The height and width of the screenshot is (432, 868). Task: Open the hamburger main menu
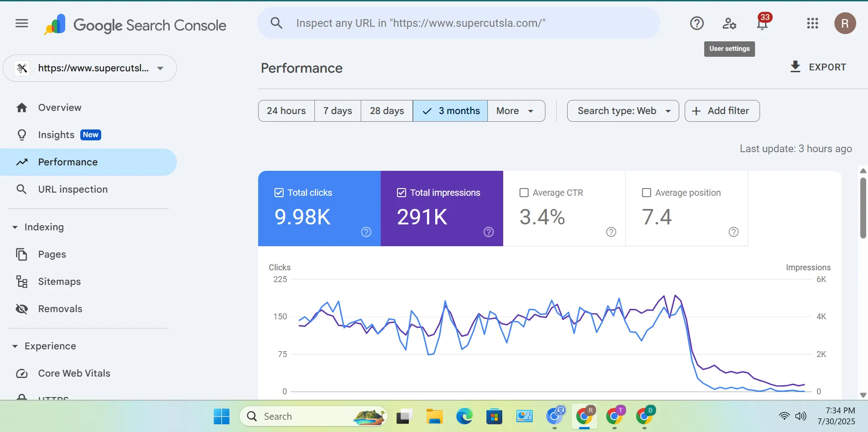(22, 23)
